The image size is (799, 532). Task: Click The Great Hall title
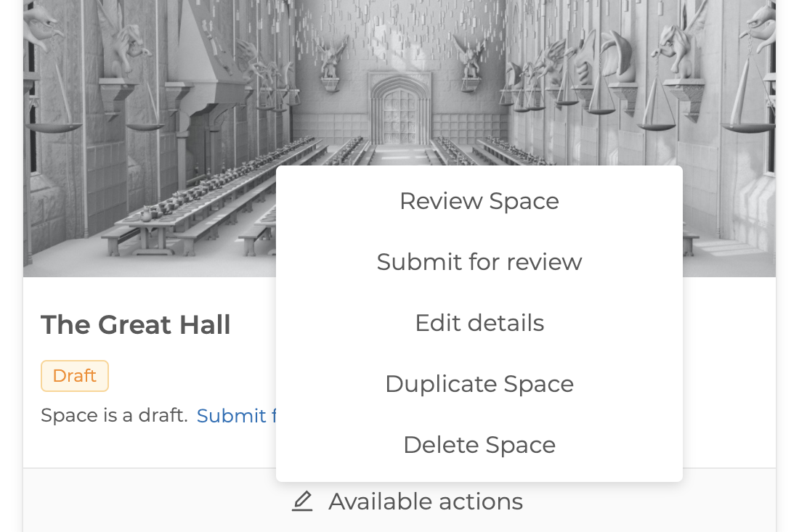(136, 324)
